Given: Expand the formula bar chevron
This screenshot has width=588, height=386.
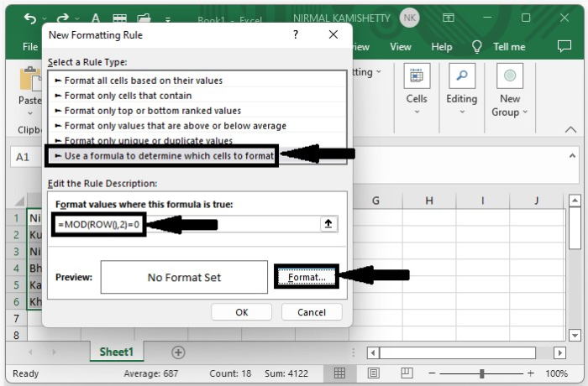Looking at the screenshot, I should point(572,155).
